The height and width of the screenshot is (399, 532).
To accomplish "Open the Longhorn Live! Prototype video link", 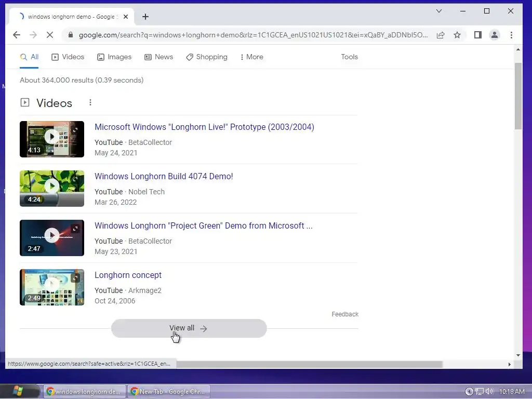I will pos(204,127).
